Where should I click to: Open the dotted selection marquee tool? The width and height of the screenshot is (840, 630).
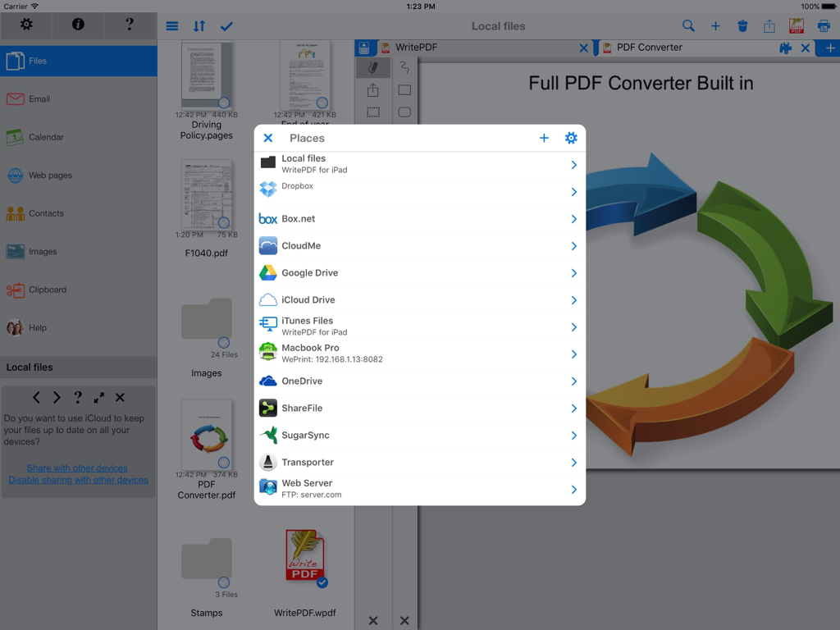(373, 112)
